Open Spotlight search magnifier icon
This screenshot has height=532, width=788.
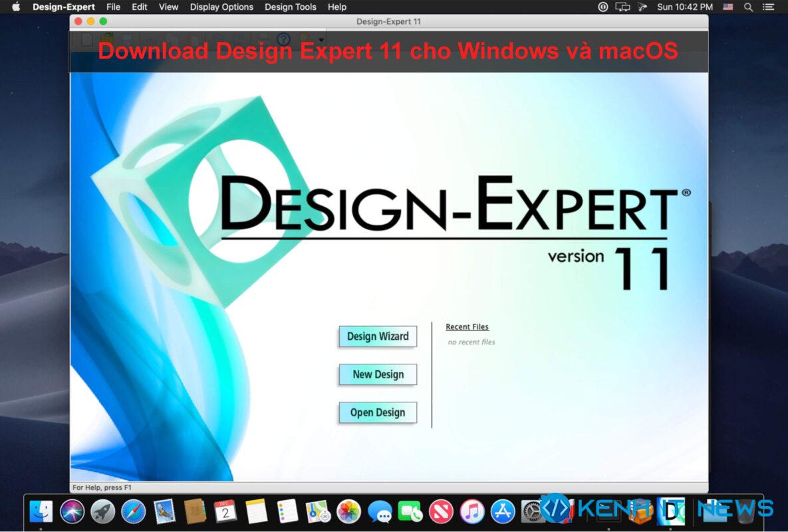coord(748,7)
